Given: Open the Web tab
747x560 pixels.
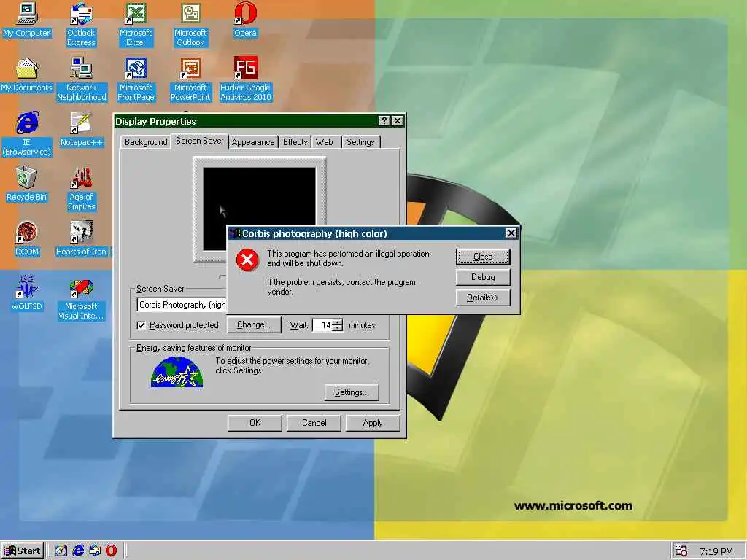Looking at the screenshot, I should pyautogui.click(x=325, y=142).
